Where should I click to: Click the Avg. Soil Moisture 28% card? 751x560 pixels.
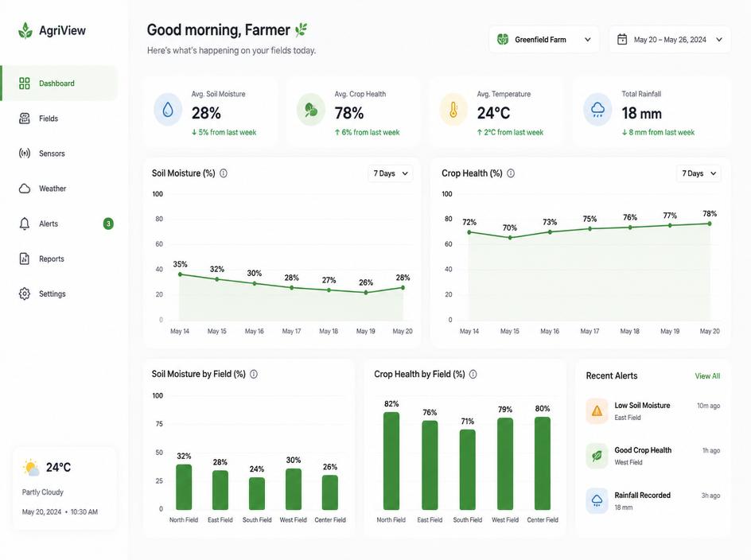(211, 111)
